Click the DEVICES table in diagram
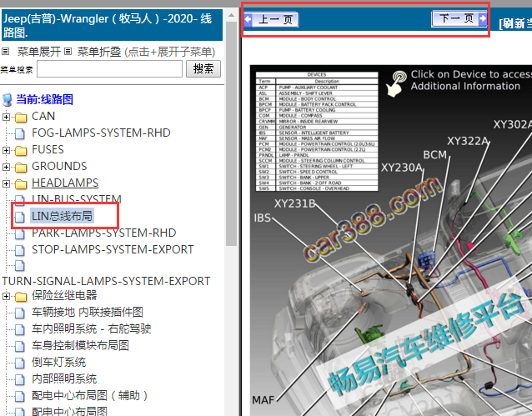 click(x=317, y=132)
